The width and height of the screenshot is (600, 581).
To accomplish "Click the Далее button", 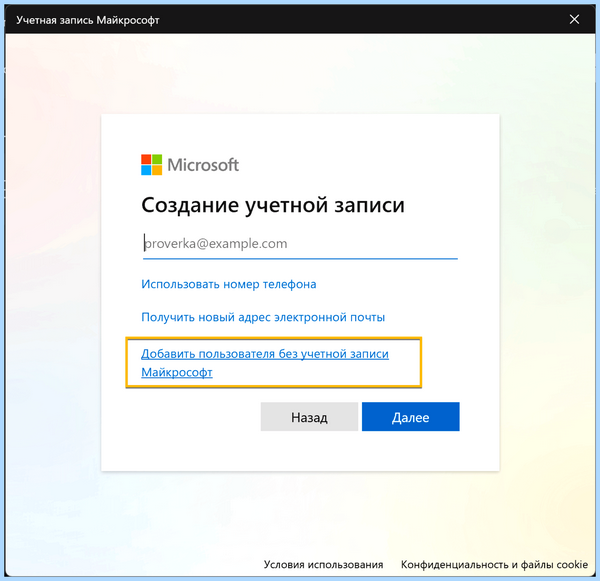I will (411, 417).
